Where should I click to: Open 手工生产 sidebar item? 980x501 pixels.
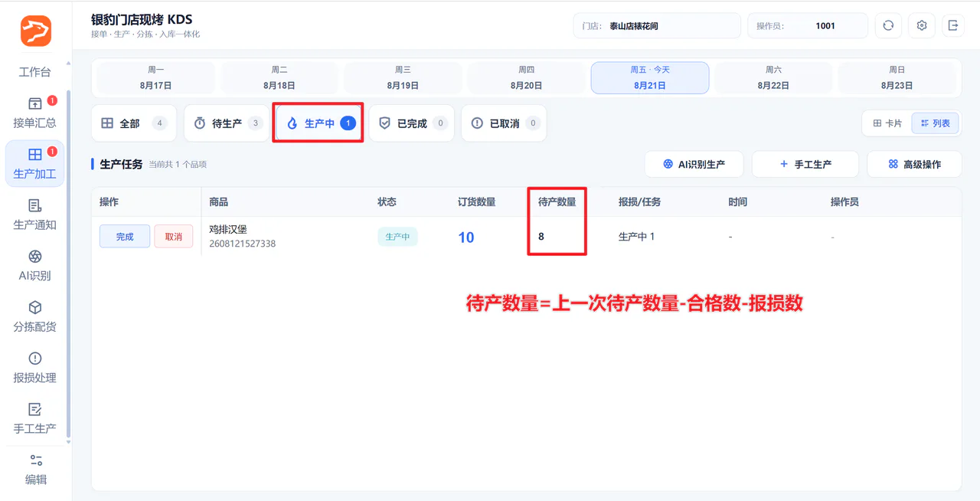click(x=35, y=418)
